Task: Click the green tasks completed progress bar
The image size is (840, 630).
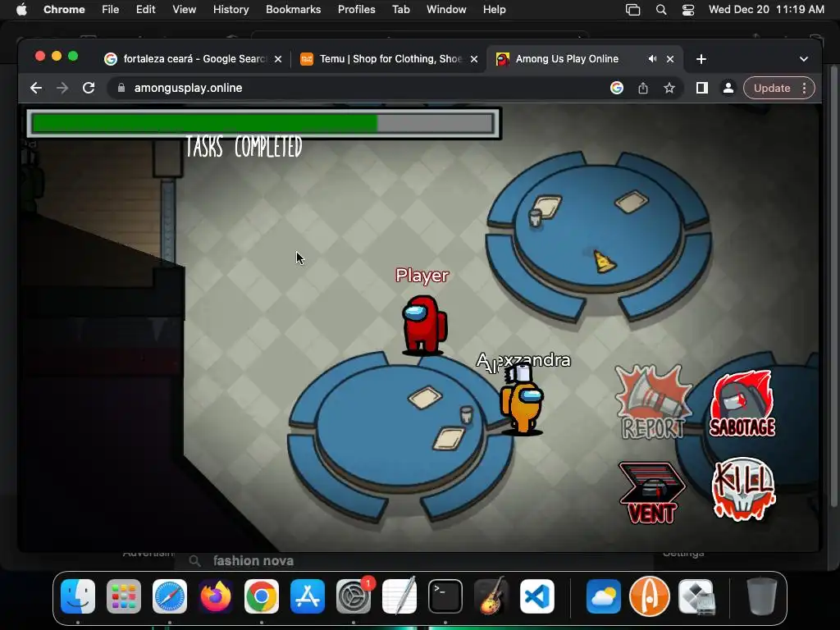Action: coord(263,124)
